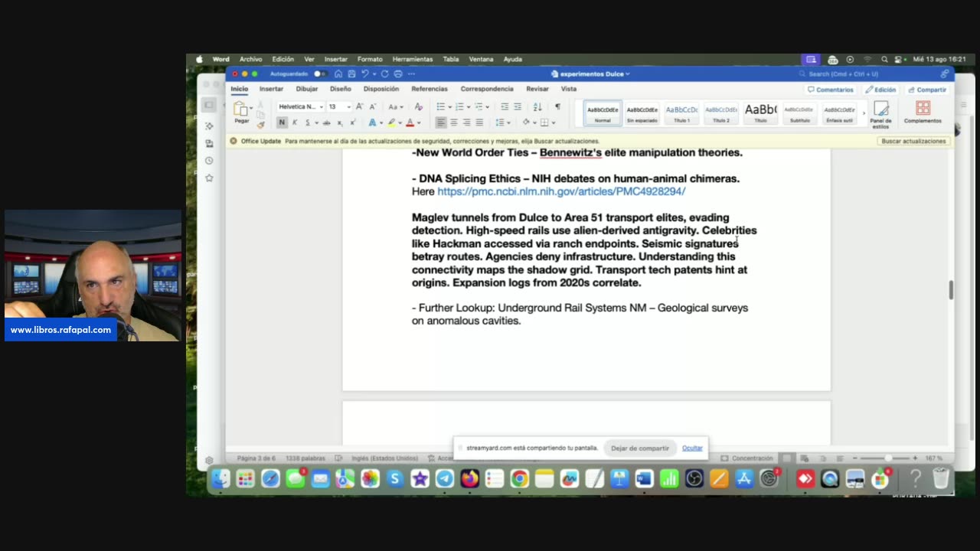Open the Complementos add-ins gallery
This screenshot has height=551, width=980.
(923, 112)
